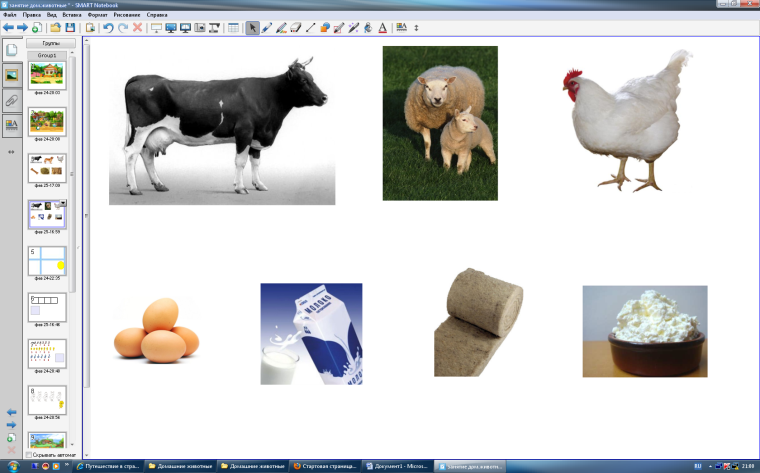This screenshot has height=473, width=760.
Task: Go to next page via sidebar right arrow
Action: [x=12, y=425]
